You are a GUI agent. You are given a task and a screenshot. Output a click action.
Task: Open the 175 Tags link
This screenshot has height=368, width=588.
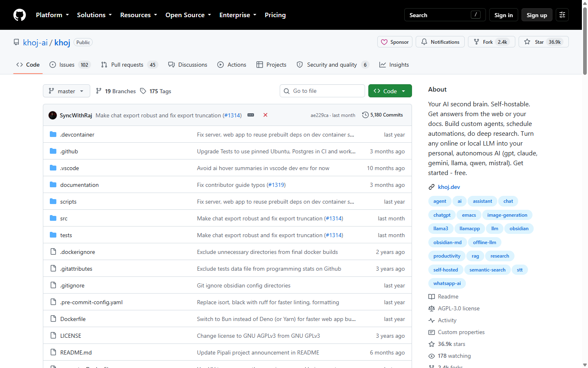point(156,91)
